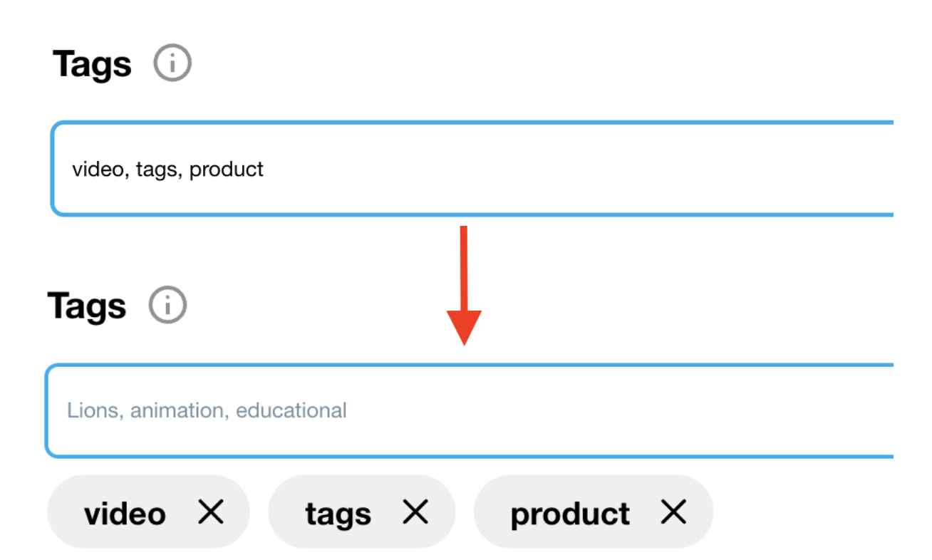
Task: Select the tags chip label
Action: click(338, 514)
